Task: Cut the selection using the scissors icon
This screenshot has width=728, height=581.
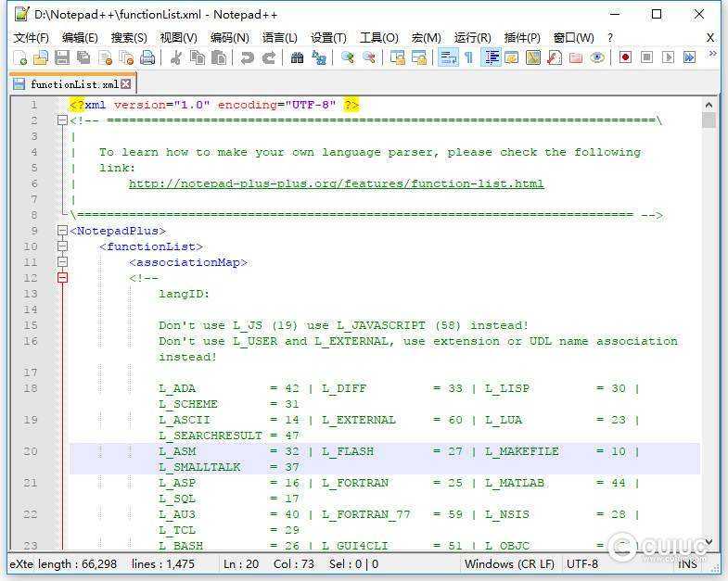Action: tap(176, 57)
